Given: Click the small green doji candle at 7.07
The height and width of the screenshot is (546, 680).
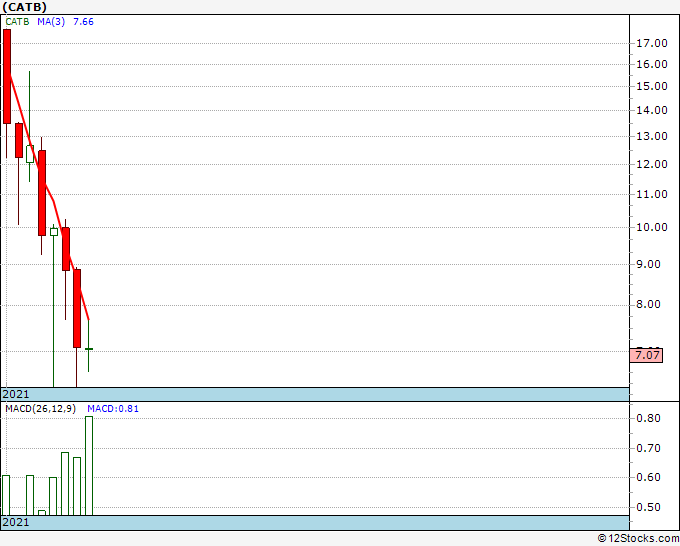Looking at the screenshot, I should coord(88,349).
